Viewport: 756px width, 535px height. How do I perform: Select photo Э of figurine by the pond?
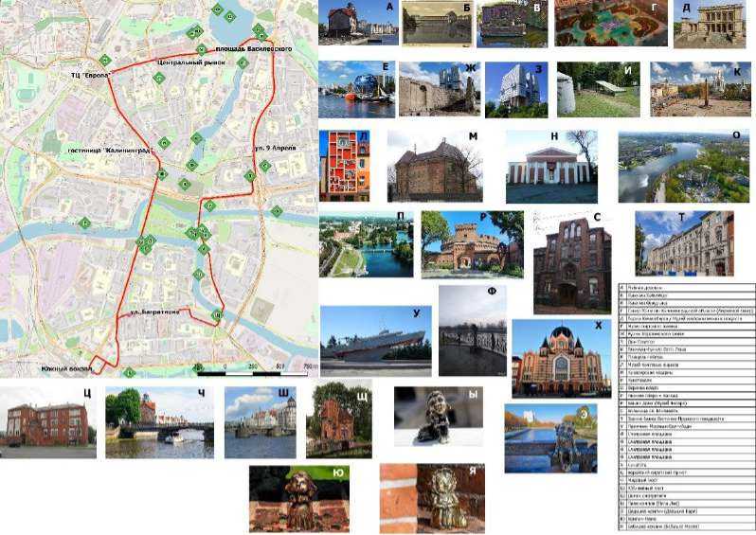550,438
